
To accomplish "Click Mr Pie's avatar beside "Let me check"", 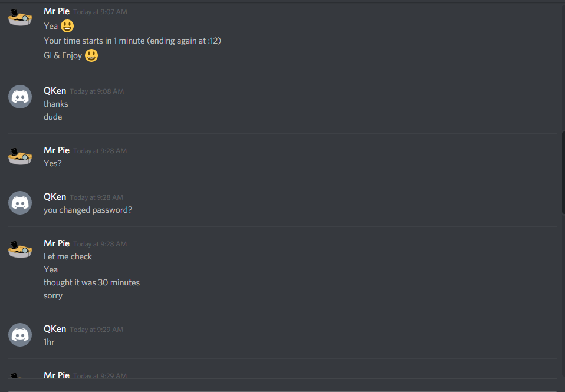I will click(x=20, y=250).
